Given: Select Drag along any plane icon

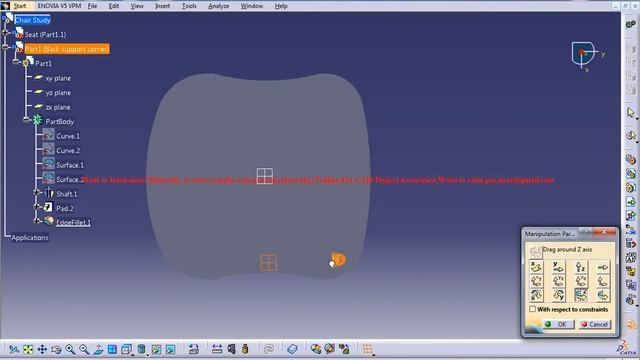Looking at the screenshot, I should click(x=602, y=281).
